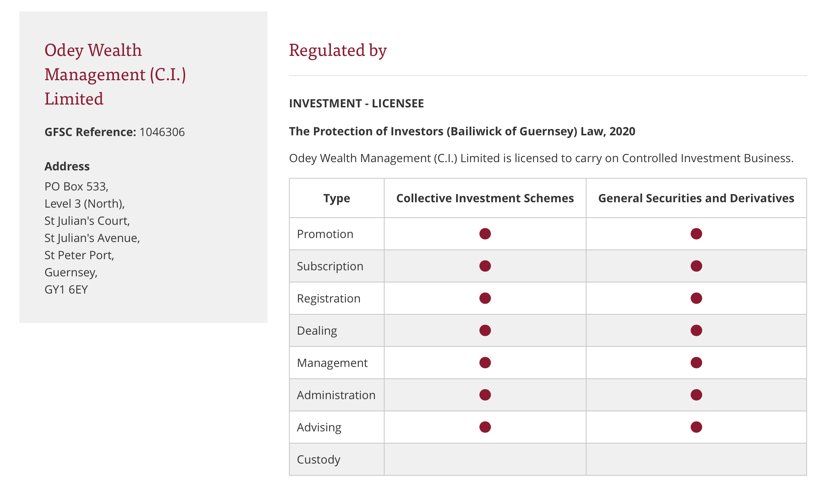840x504 pixels.
Task: Click the Custody row label
Action: pos(318,460)
